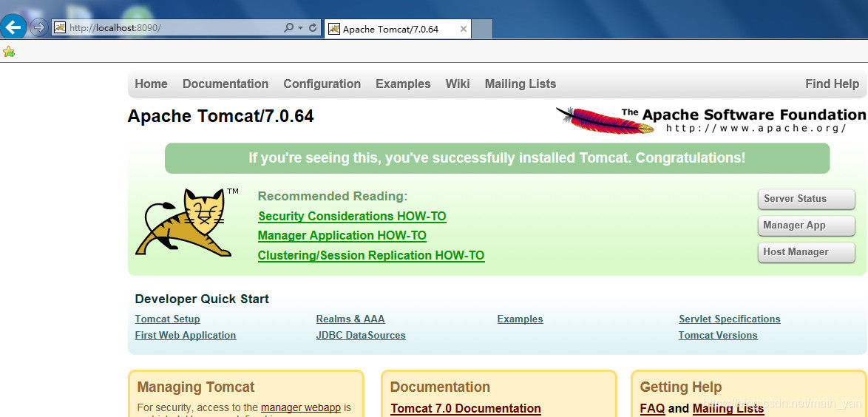Open the manager webapp link
Screen dimensions: 868x417
click(301, 407)
